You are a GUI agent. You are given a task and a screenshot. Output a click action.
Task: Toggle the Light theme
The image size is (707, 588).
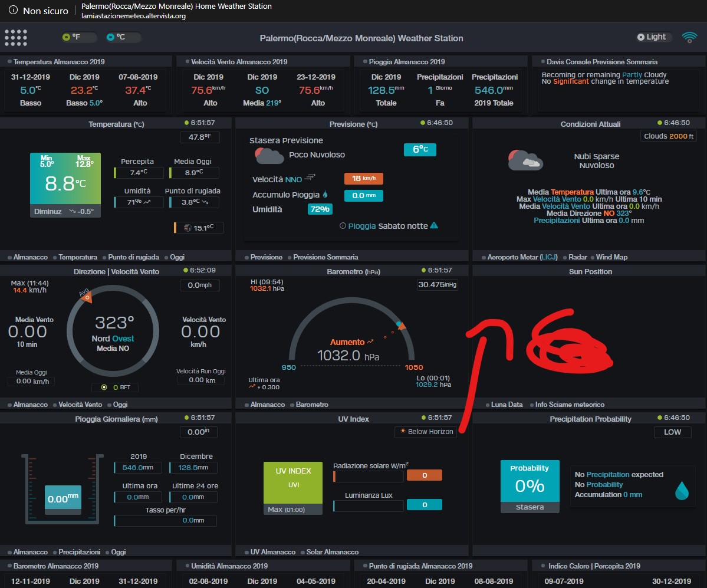(654, 37)
